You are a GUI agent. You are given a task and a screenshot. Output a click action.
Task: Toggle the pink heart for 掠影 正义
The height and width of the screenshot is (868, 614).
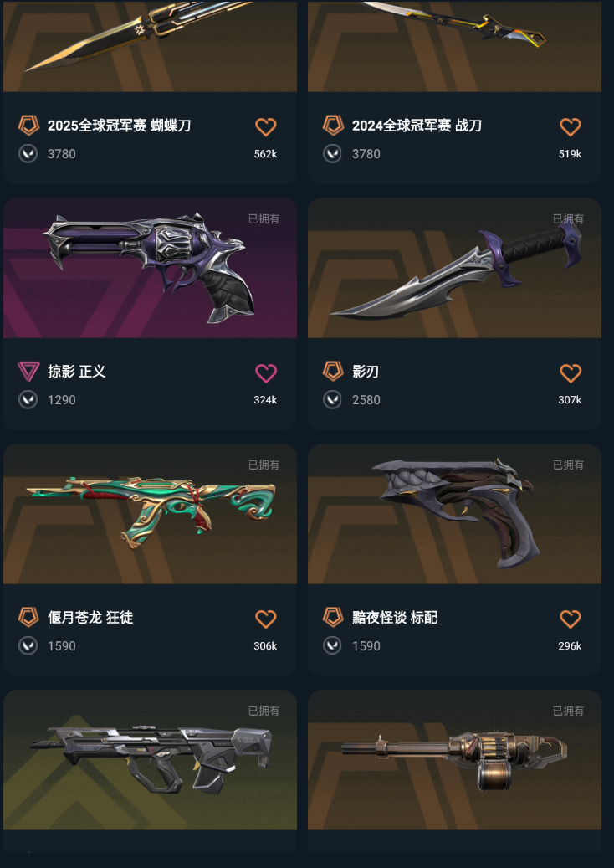click(x=265, y=373)
